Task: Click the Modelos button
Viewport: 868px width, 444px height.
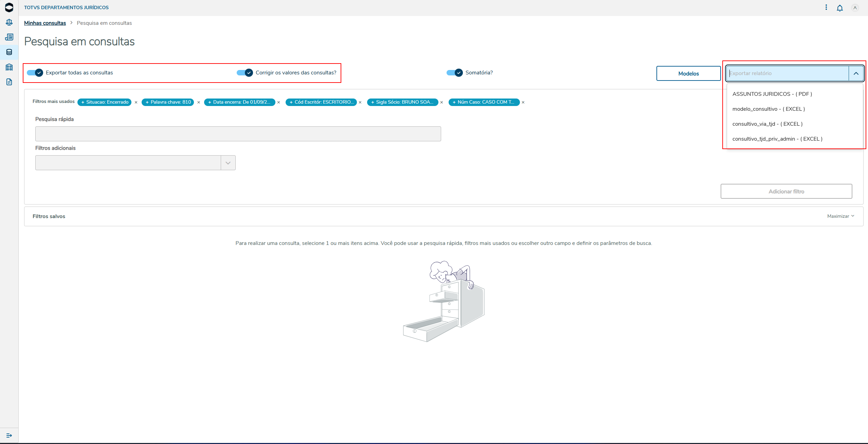Action: point(688,73)
